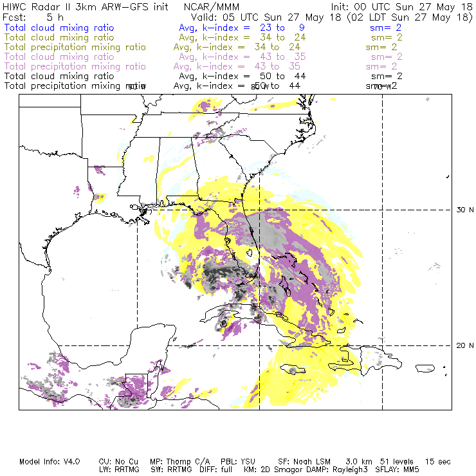Click the blue "sm= 2" value
This screenshot has width=476, height=476.
pos(385,28)
